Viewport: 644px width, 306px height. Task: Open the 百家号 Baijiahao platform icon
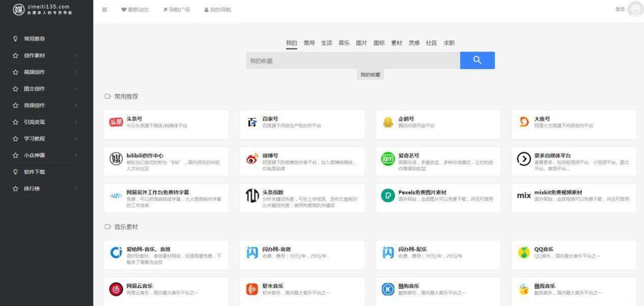click(x=251, y=122)
